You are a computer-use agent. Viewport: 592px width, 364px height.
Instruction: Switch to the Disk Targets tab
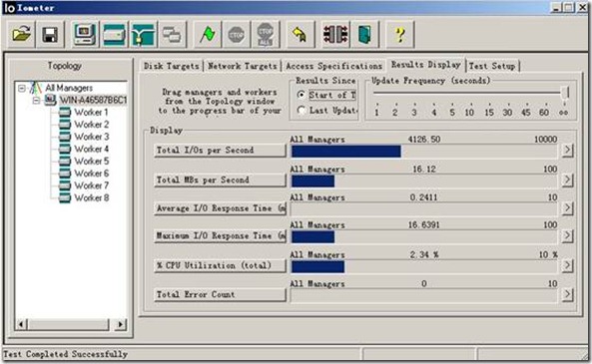172,66
